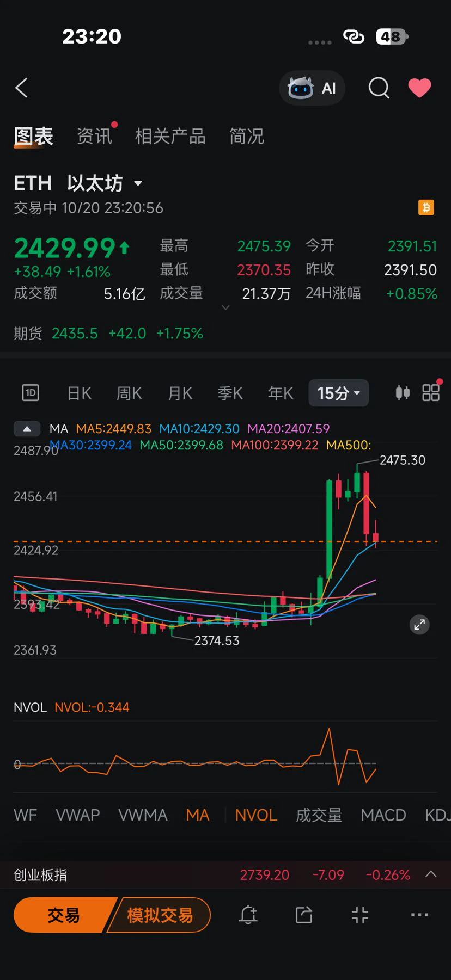This screenshot has height=980, width=451.
Task: Tap the 2374.53 low price marker
Action: pos(217,640)
